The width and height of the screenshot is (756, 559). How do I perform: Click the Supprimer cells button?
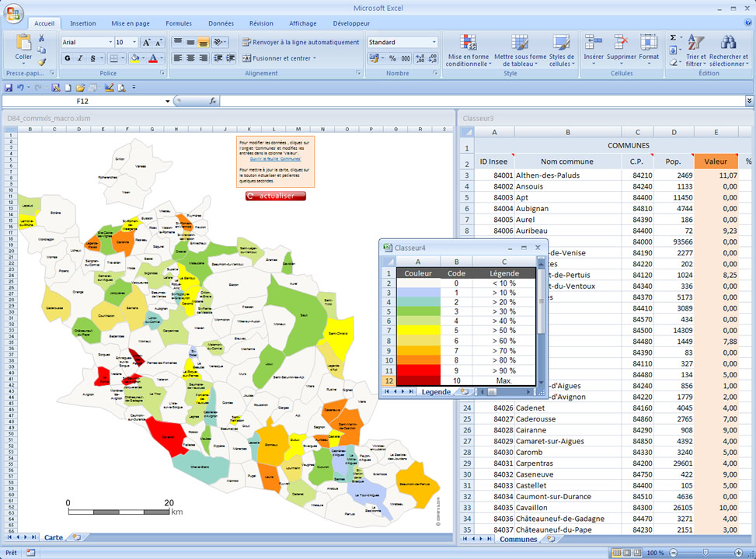[622, 50]
